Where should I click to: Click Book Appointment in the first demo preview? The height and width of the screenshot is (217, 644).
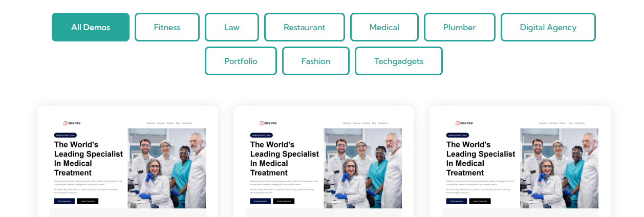pos(64,201)
